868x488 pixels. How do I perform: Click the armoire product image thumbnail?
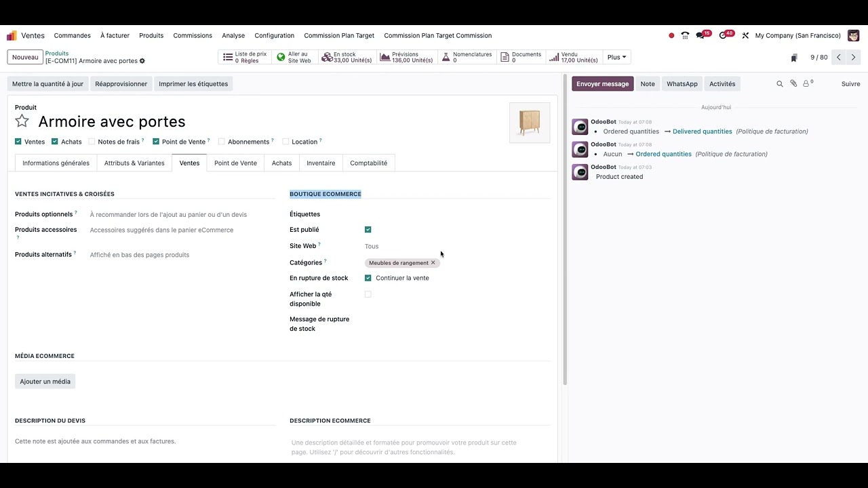tap(530, 123)
